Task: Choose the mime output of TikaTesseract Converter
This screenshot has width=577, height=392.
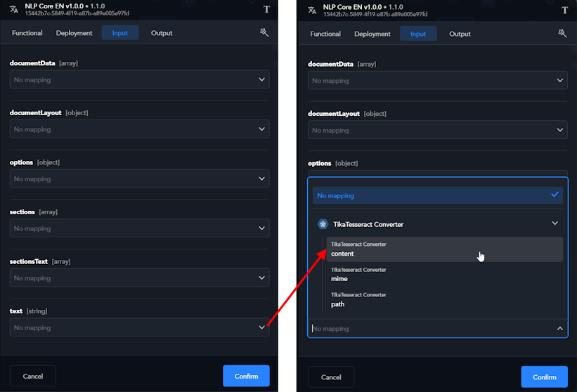Action: 444,275
